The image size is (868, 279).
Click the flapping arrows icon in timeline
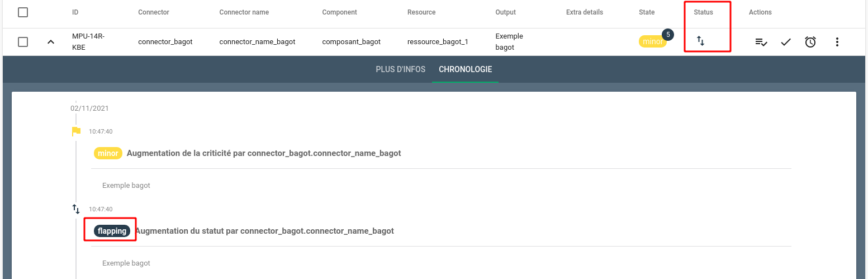click(76, 209)
